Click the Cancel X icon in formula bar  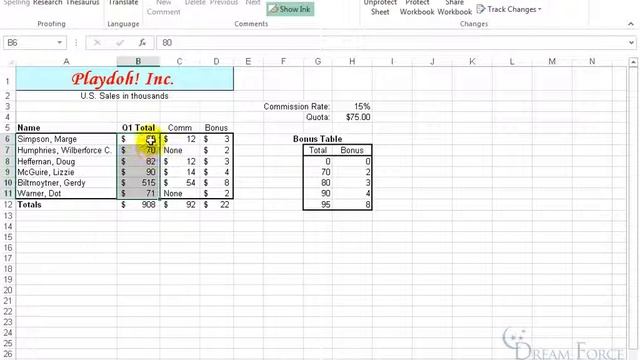pos(97,42)
